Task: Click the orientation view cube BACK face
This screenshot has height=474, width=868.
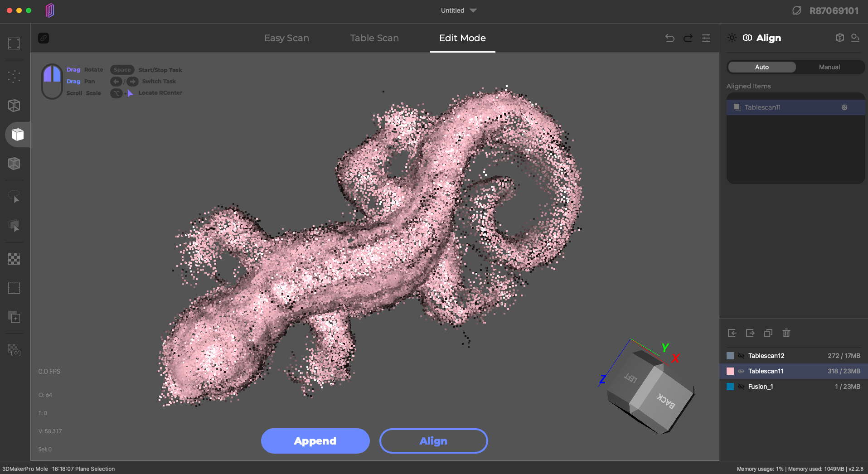Action: (667, 401)
